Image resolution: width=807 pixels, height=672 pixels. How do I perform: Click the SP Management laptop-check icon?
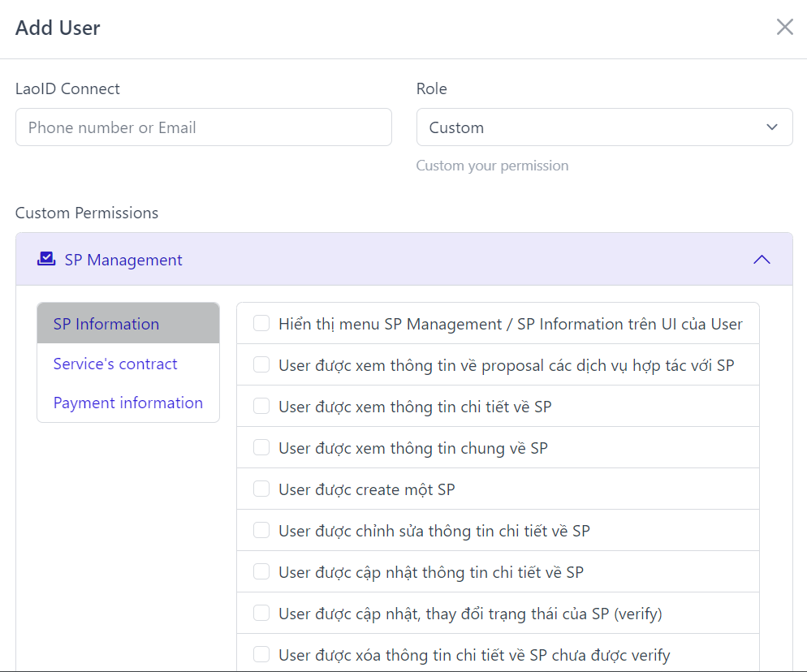click(x=46, y=259)
